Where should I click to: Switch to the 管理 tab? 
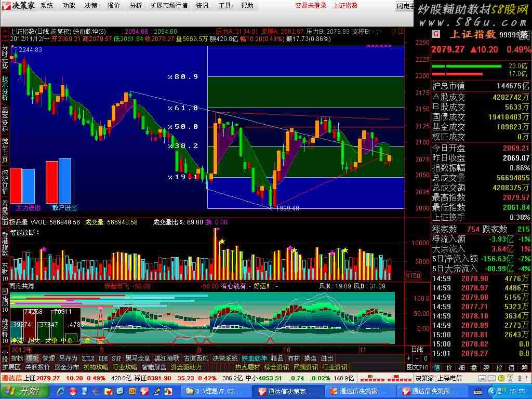[48, 358]
